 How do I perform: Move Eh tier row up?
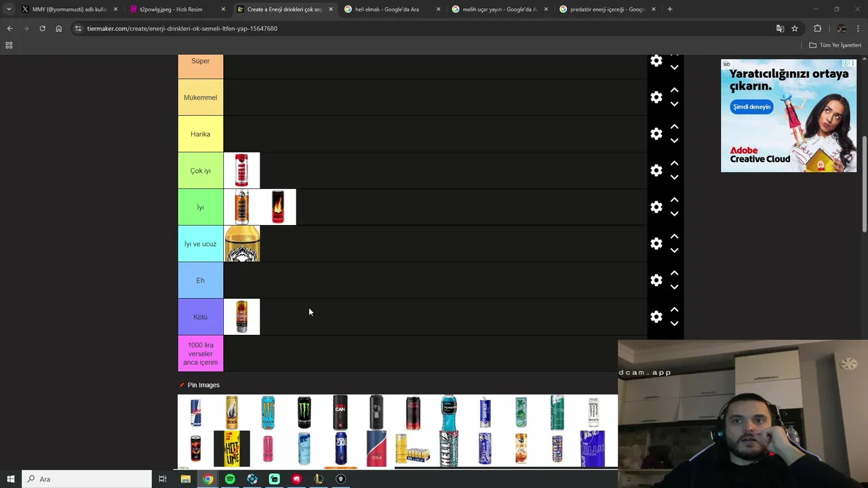[674, 273]
